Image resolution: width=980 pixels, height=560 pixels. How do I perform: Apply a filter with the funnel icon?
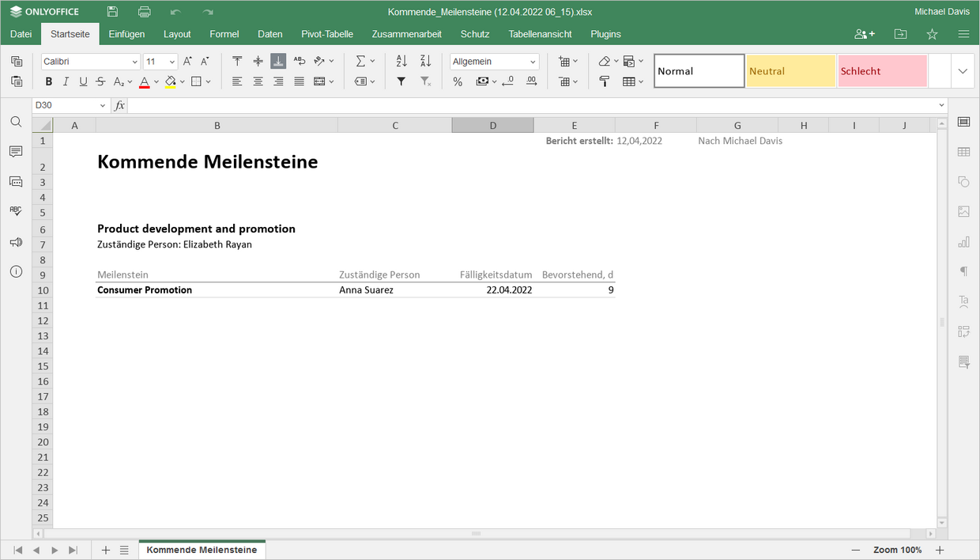(x=401, y=81)
